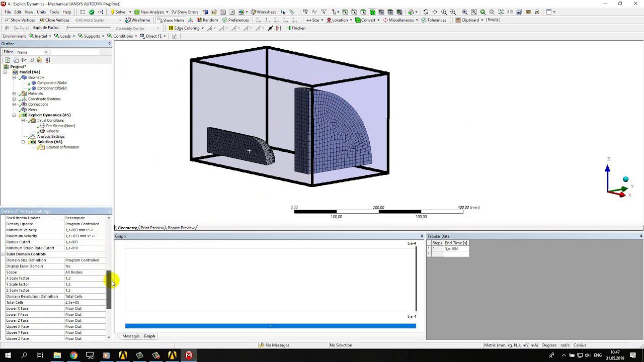Select Analysis Settings in the outline

[51, 136]
